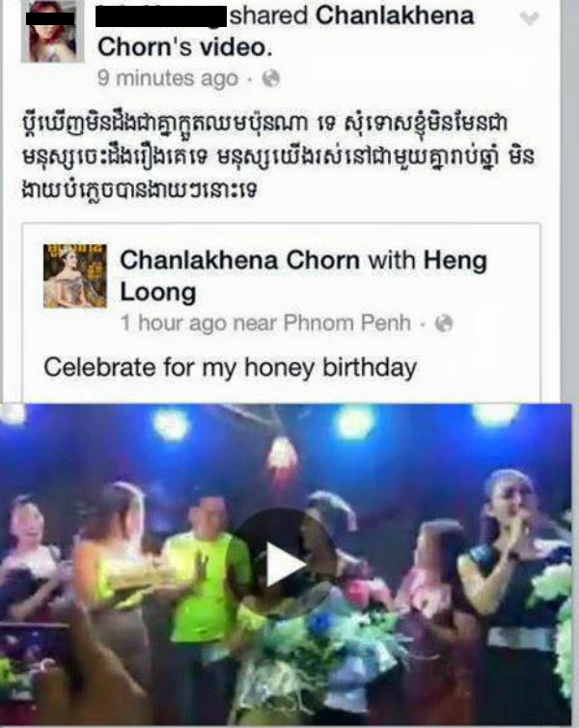Open Heng Loong's profile link
The width and height of the screenshot is (579, 728).
(x=303, y=276)
